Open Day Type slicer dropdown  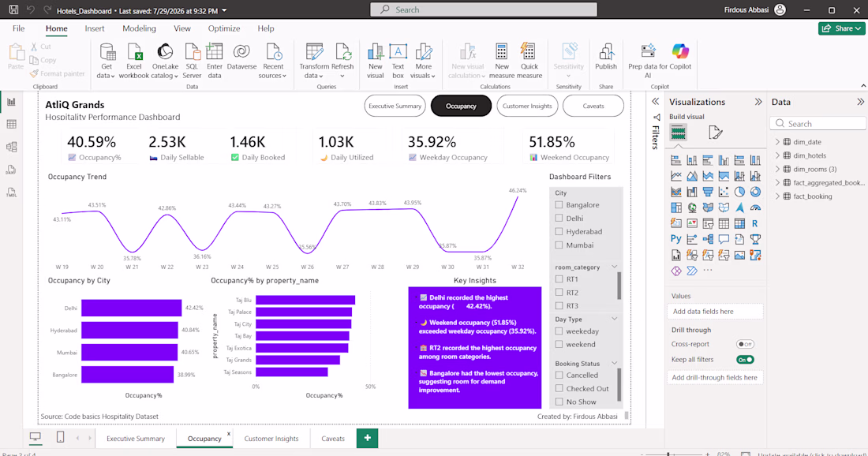pos(614,319)
